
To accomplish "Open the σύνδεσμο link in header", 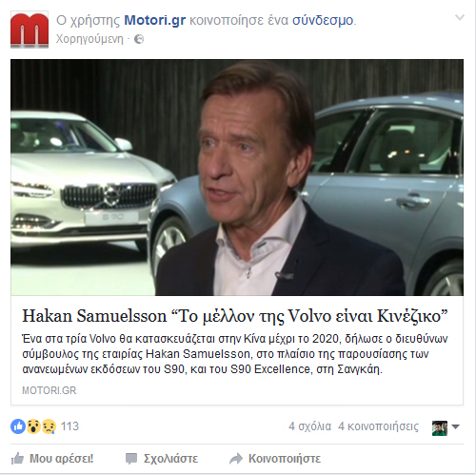I will [x=323, y=20].
